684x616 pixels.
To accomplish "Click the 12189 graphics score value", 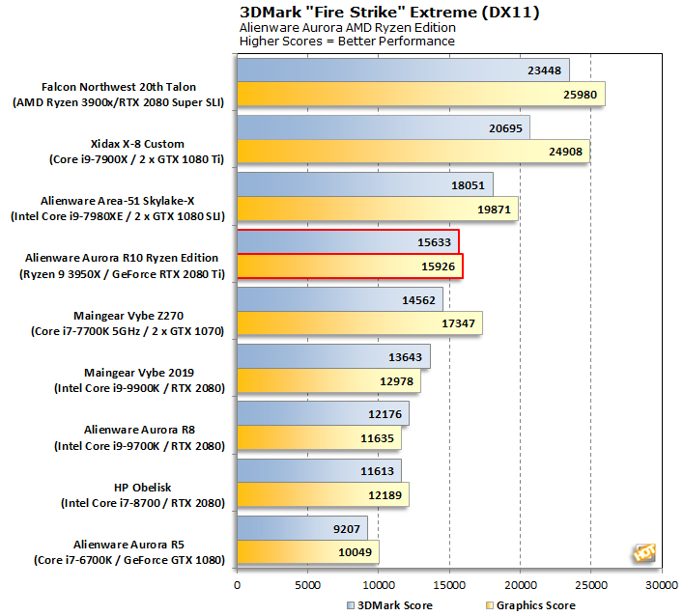I will [385, 495].
